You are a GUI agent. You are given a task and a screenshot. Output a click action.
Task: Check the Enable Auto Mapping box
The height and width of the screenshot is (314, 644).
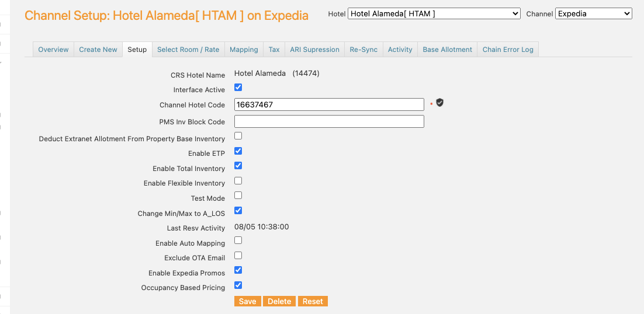pyautogui.click(x=238, y=240)
